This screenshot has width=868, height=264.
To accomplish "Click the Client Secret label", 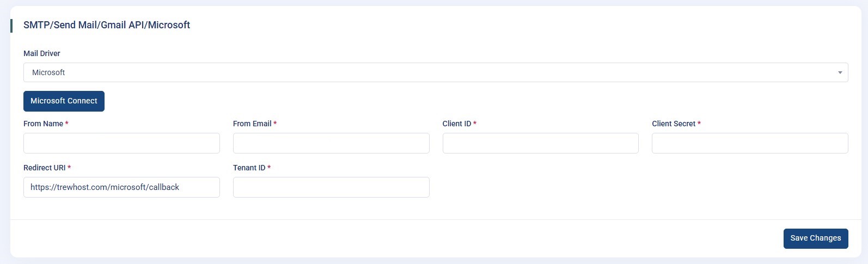I will tap(673, 124).
